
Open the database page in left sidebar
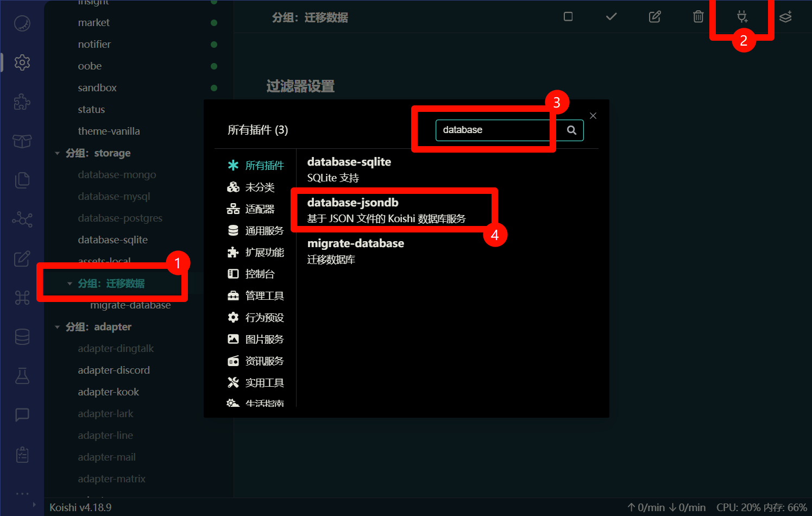click(22, 337)
